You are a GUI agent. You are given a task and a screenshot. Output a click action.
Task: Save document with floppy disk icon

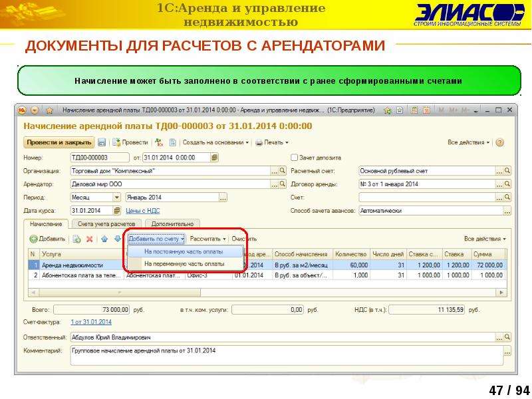click(x=102, y=142)
